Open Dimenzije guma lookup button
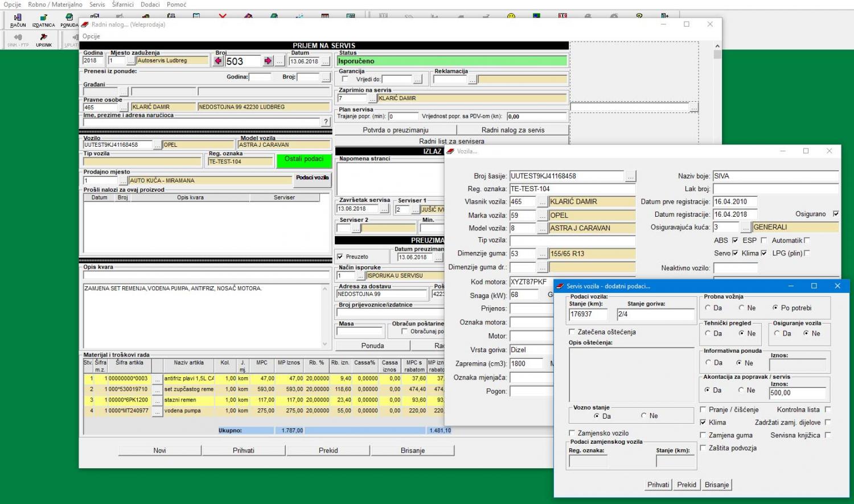The height and width of the screenshot is (504, 854). point(543,254)
